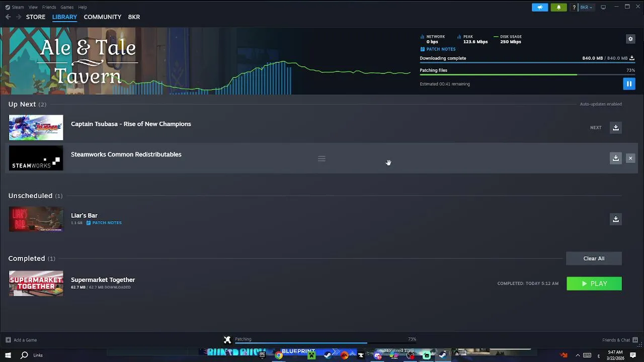This screenshot has width=644, height=362.
Task: Select the Liar's Bar title
Action: point(84,216)
